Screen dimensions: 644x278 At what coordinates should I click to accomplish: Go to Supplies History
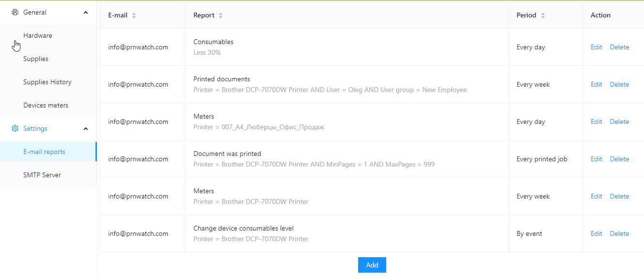[48, 82]
